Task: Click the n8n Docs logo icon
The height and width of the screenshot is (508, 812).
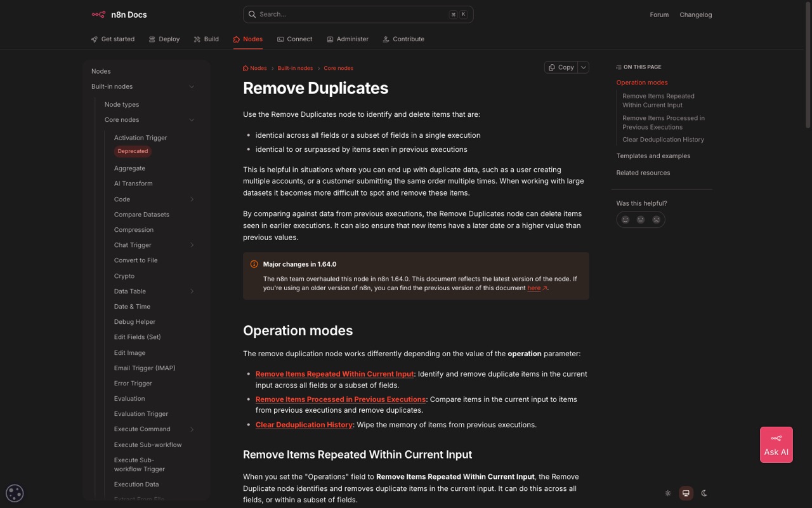Action: (x=98, y=15)
